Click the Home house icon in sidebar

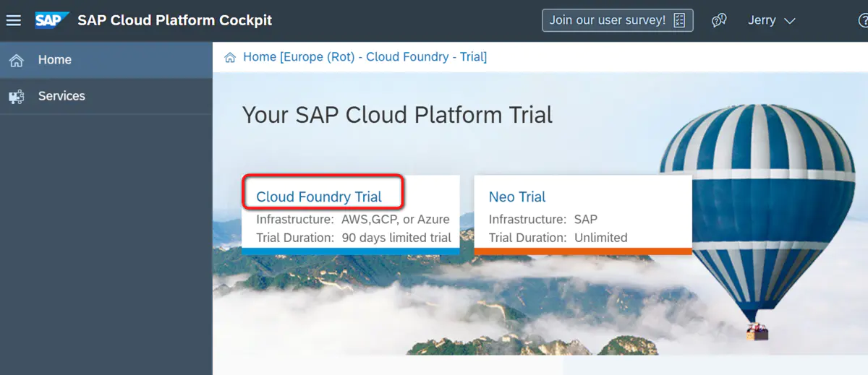point(16,60)
